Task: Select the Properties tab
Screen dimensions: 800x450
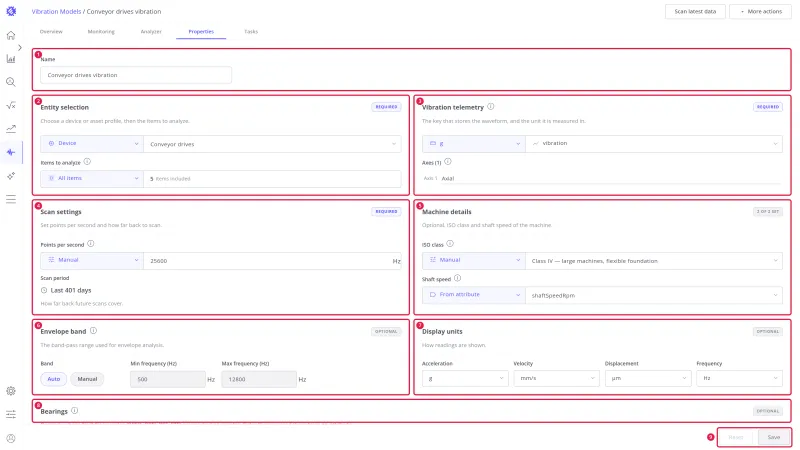Action: click(x=201, y=32)
